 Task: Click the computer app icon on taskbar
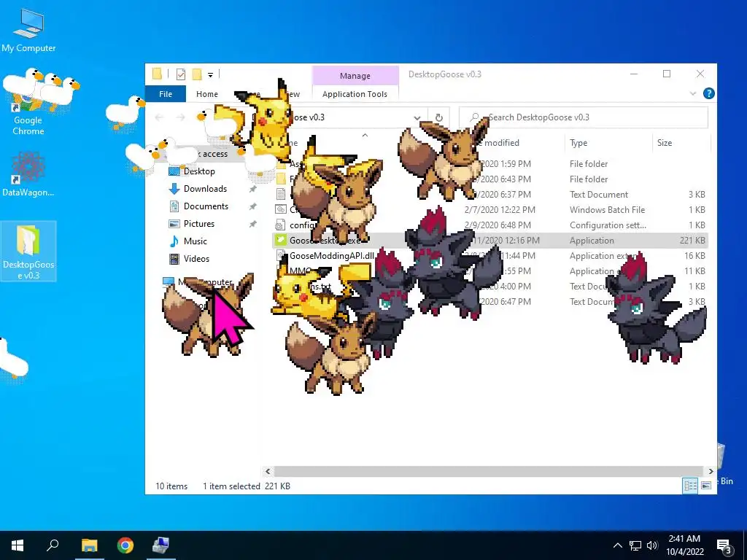click(x=161, y=545)
